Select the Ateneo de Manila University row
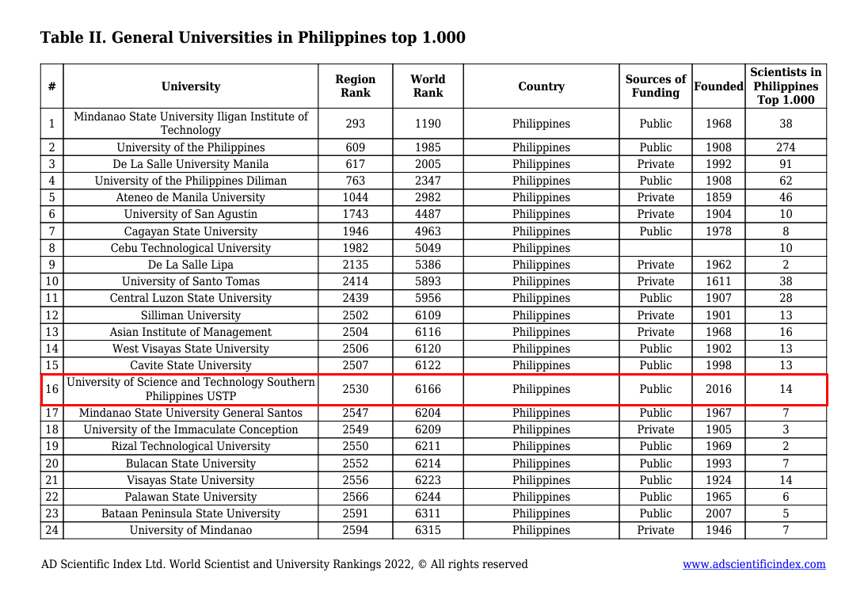This screenshot has height=595, width=868. [190, 196]
